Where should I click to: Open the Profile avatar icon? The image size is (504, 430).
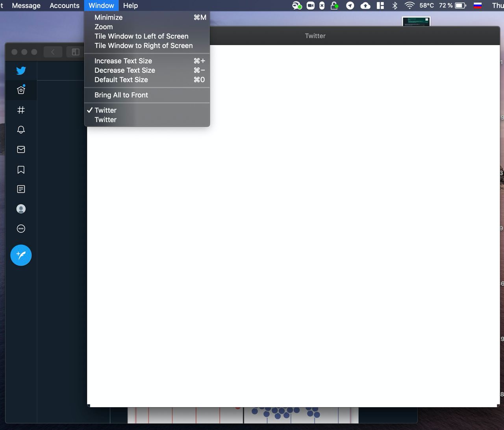pos(21,209)
